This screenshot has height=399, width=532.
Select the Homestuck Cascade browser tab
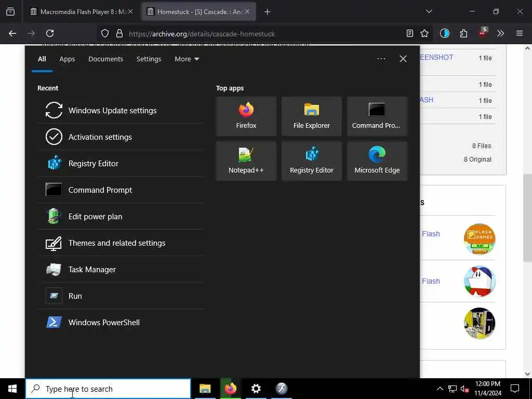pyautogui.click(x=198, y=11)
